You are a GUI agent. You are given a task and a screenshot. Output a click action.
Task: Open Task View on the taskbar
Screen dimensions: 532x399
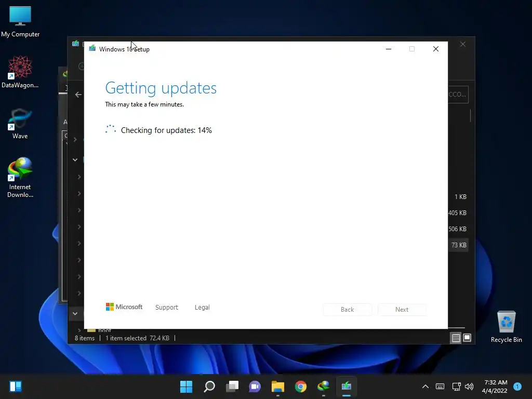pos(232,387)
